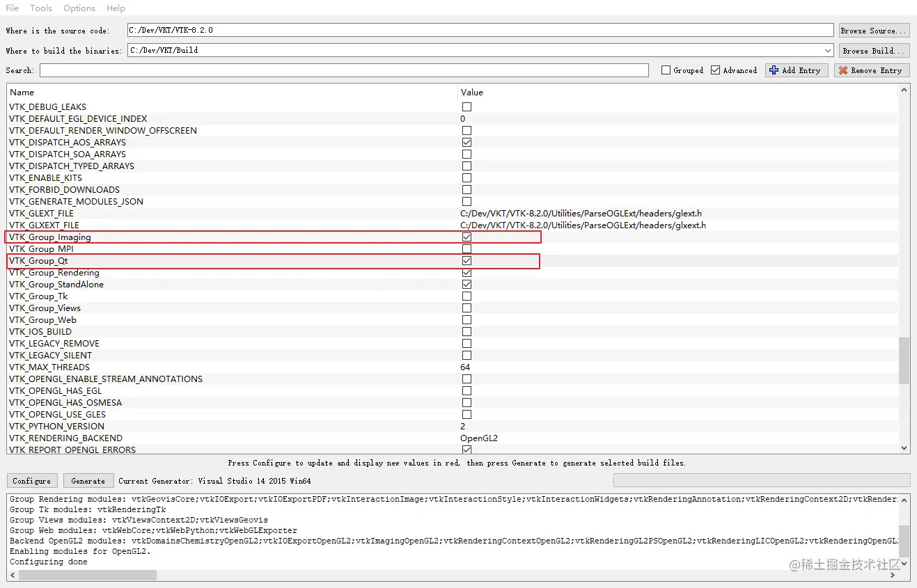Click the cache list vertical scrollbar thumb
Image resolution: width=917 pixels, height=588 pixels.
click(904, 360)
